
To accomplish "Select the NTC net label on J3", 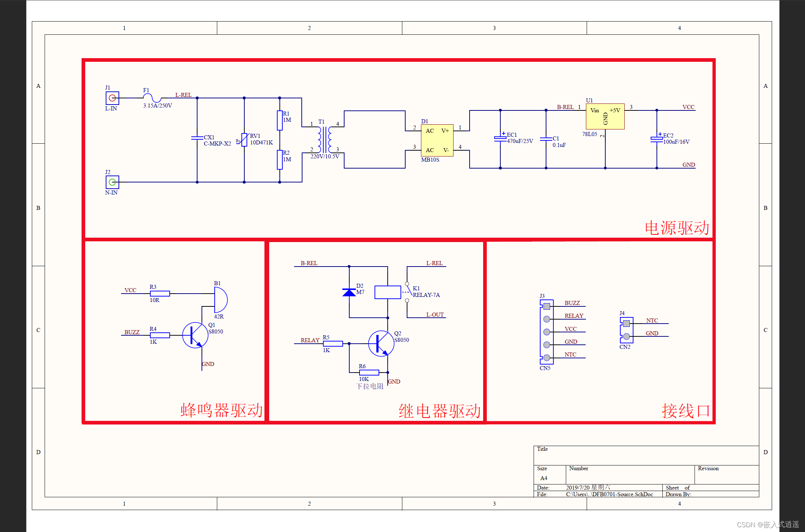I will (570, 355).
